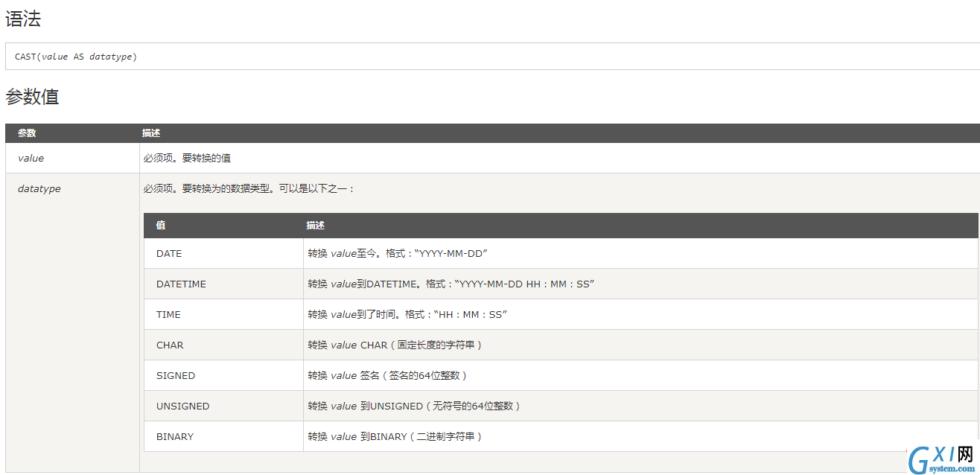
Task: Select the CAST(value AS datatype) code line
Action: click(x=76, y=57)
